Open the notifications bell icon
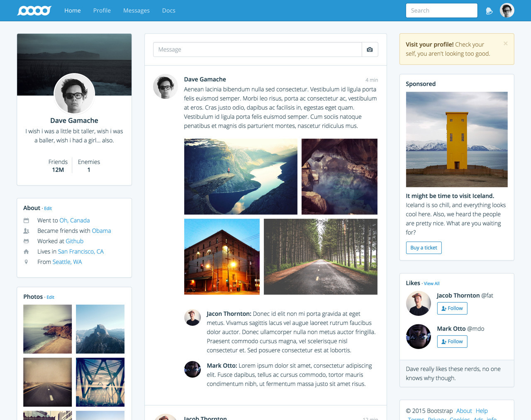Image resolution: width=531 pixels, height=420 pixels. tap(489, 11)
